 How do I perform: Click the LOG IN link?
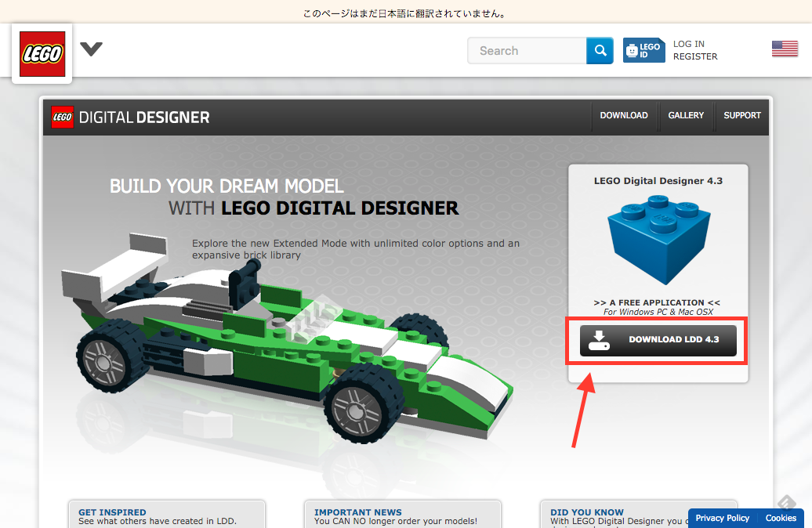688,44
